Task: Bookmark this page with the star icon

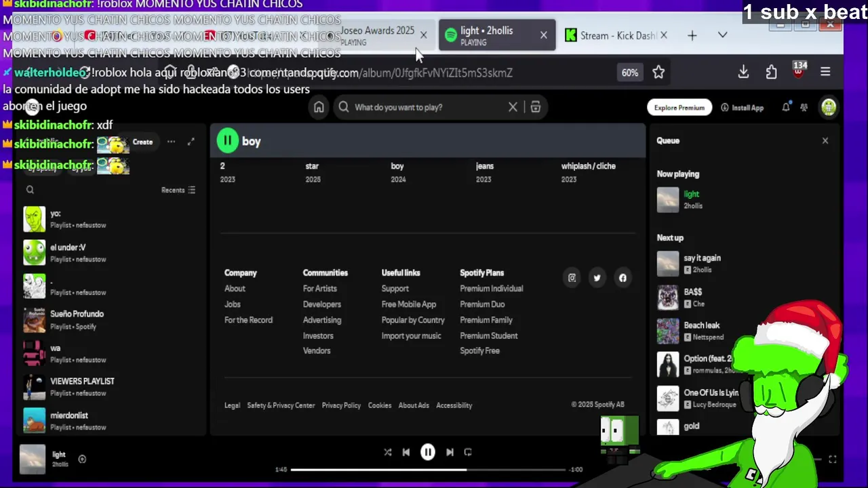Action: 658,72
